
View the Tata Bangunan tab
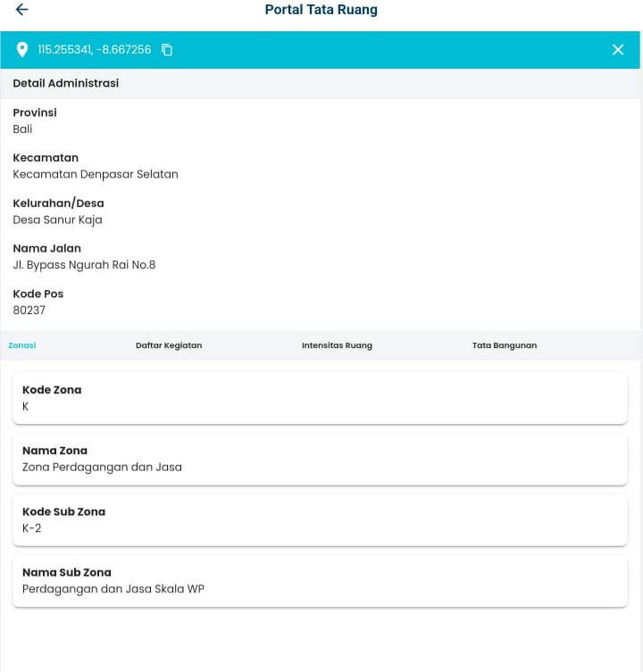click(505, 345)
